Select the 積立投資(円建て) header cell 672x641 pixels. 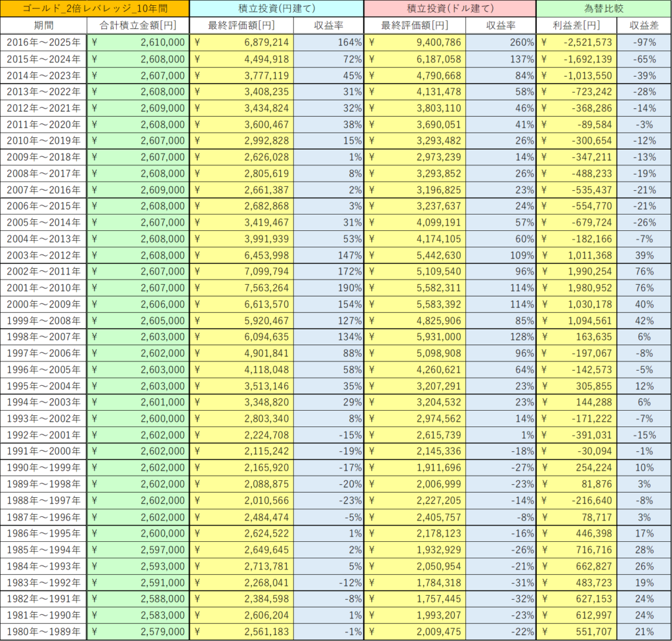click(x=276, y=9)
